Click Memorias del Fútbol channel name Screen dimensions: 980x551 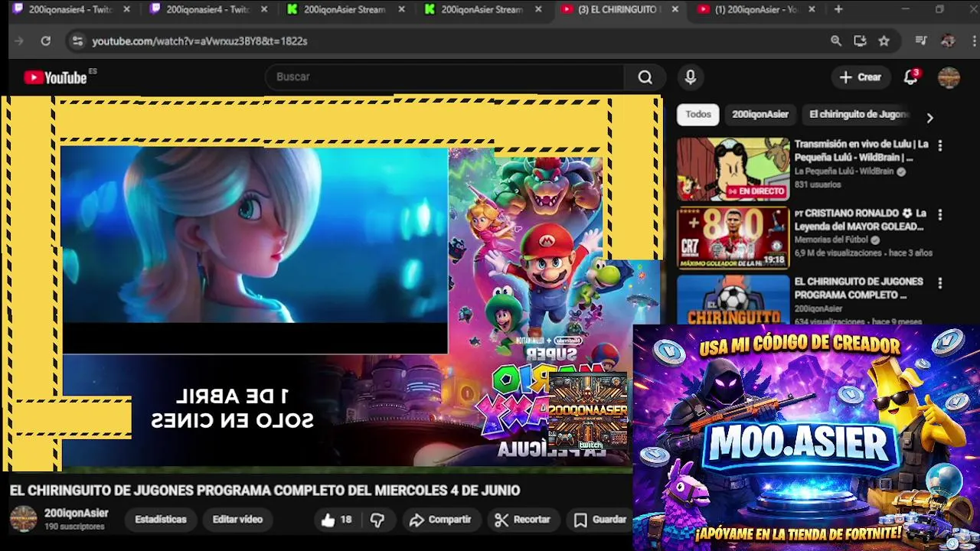click(831, 240)
